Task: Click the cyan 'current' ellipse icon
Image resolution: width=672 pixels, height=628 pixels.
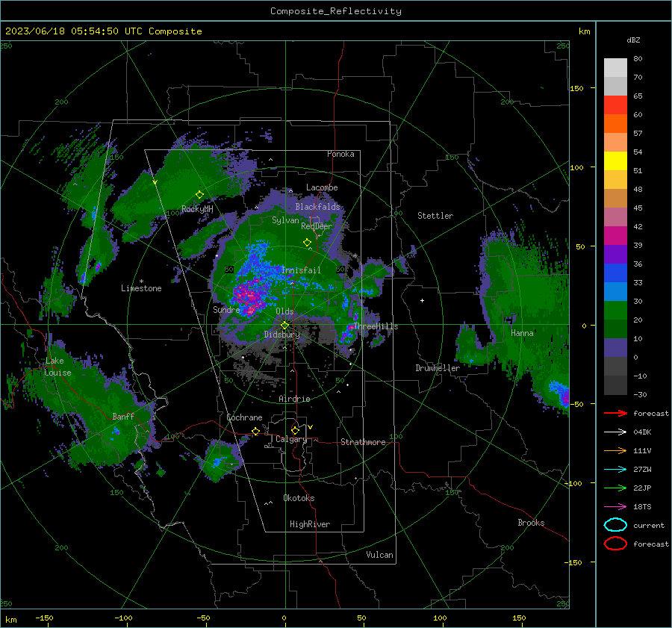Action: click(x=615, y=525)
